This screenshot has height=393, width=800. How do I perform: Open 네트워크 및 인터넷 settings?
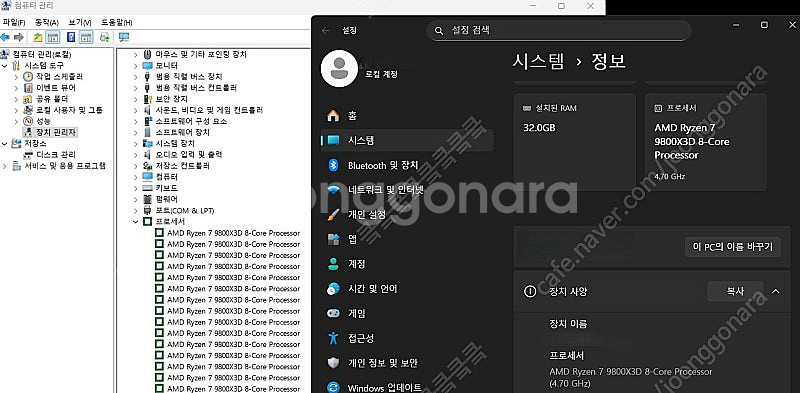(x=407, y=190)
